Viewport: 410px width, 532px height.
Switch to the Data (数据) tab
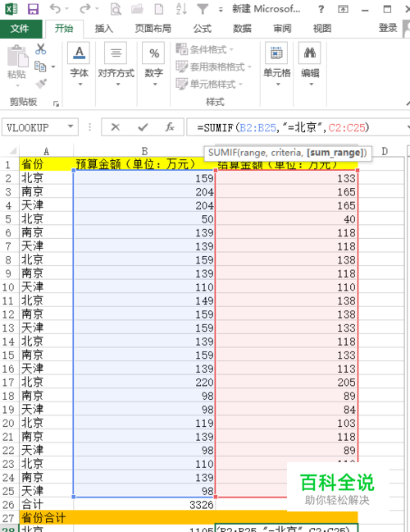pos(242,29)
